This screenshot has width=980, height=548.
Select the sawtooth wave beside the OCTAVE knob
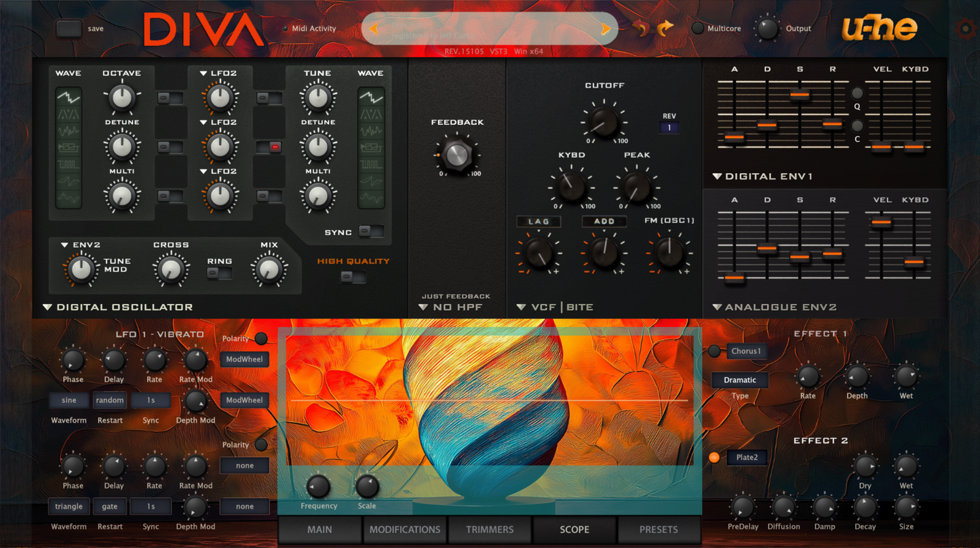pos(68,97)
